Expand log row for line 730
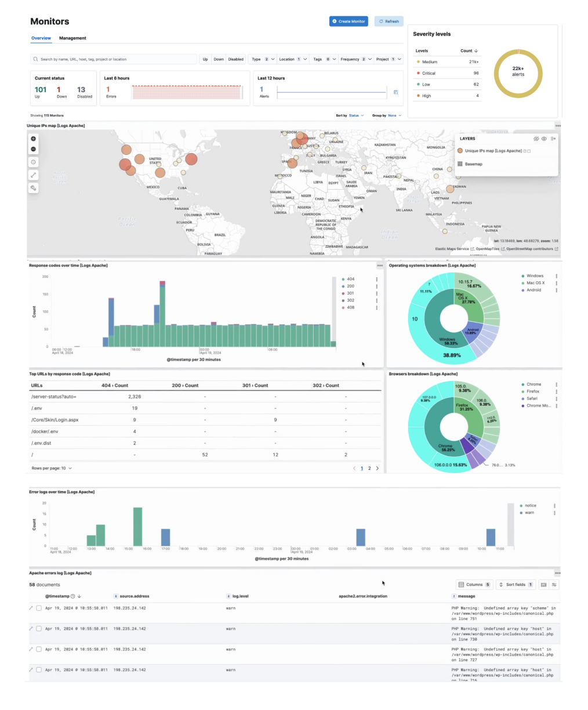This screenshot has width=588, height=710. point(31,628)
